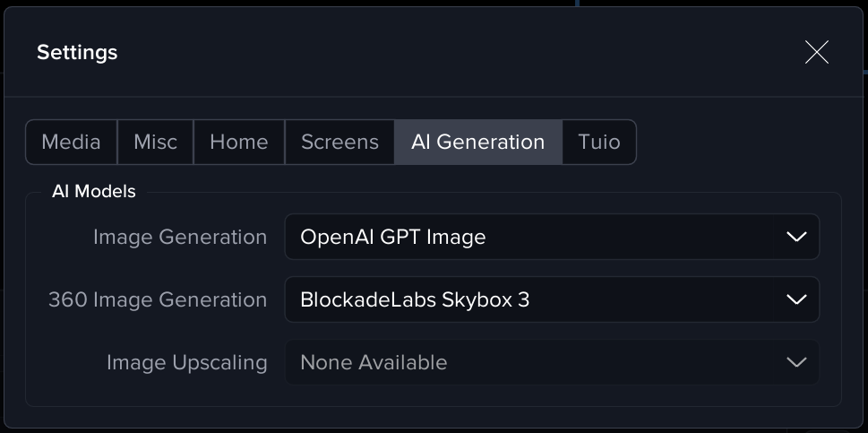Click the Image Upscaling dropdown field
This screenshot has height=433, width=868.
pos(551,362)
